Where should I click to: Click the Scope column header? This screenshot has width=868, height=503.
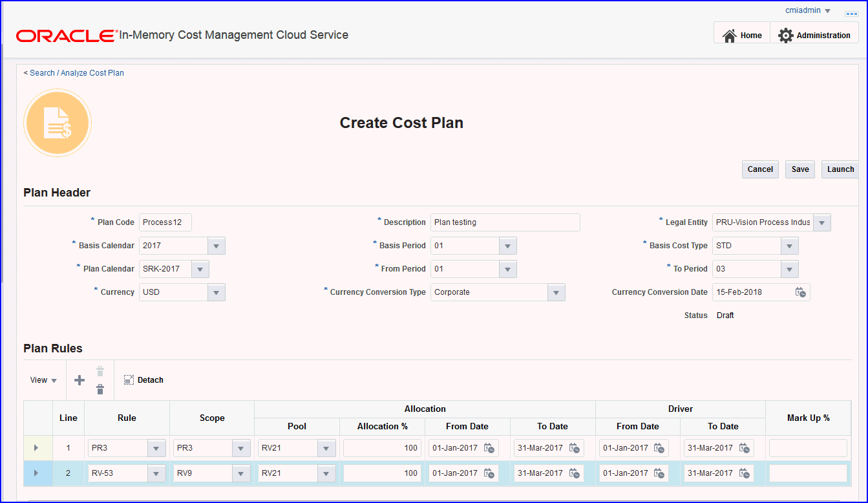click(x=212, y=418)
